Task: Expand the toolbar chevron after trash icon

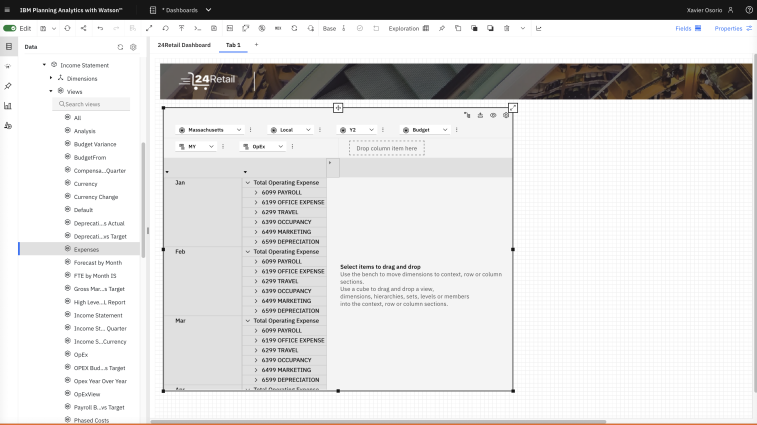Action: (x=523, y=28)
